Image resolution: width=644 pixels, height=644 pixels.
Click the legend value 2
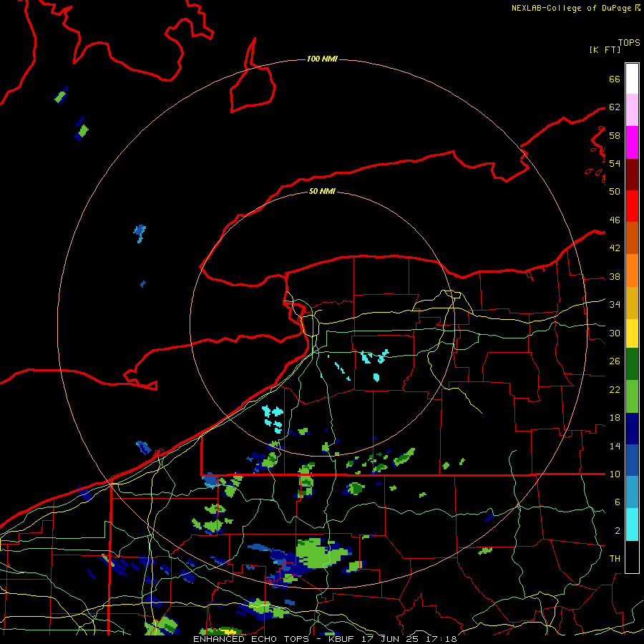(617, 530)
